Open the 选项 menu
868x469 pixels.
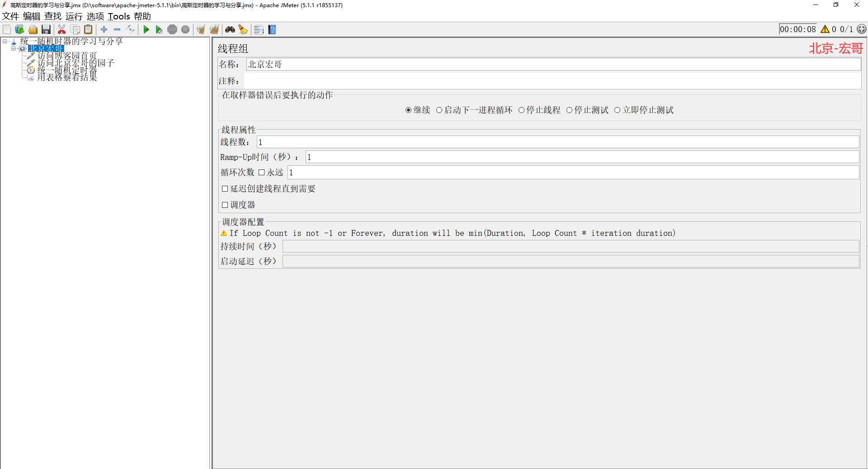point(95,16)
